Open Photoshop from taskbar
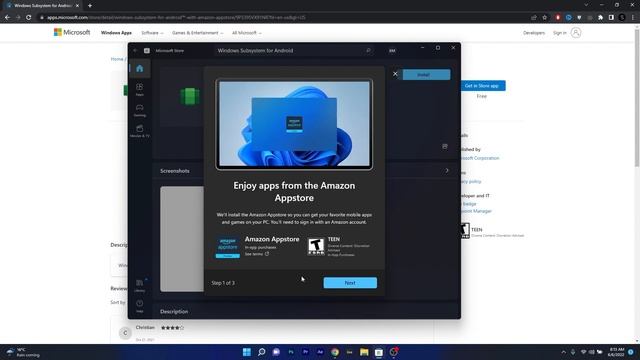Image resolution: width=640 pixels, height=360 pixels. pos(291,352)
